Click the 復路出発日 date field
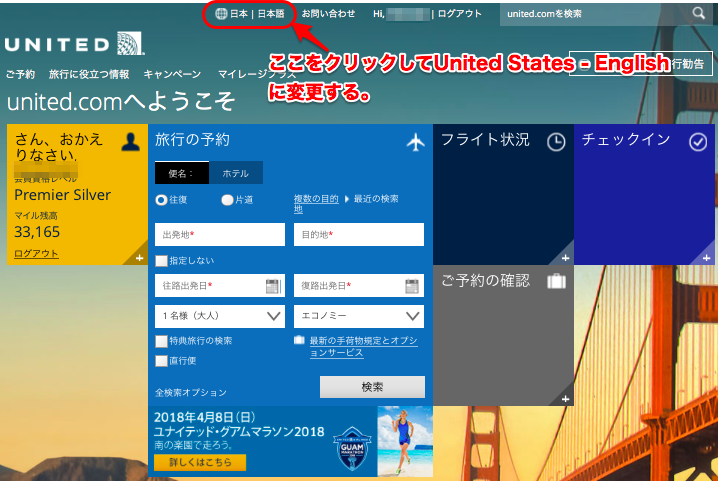This screenshot has height=481, width=718. (359, 286)
